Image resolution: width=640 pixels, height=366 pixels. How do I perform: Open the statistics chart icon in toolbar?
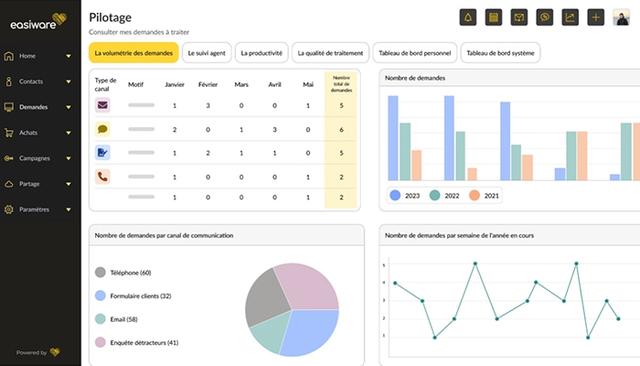(570, 18)
